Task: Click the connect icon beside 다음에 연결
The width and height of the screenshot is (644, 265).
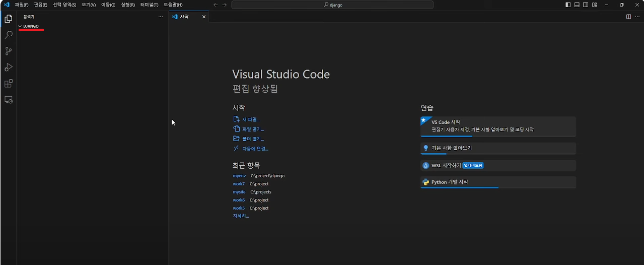Action: [236, 148]
